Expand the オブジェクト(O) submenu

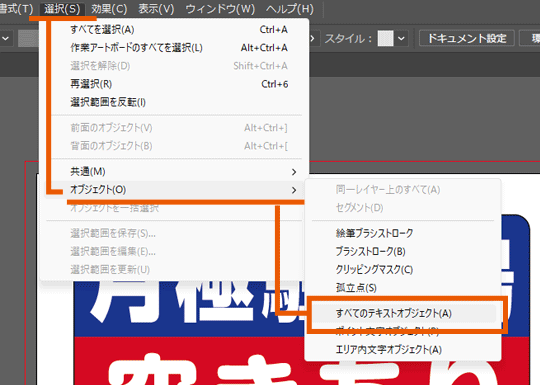pos(174,190)
